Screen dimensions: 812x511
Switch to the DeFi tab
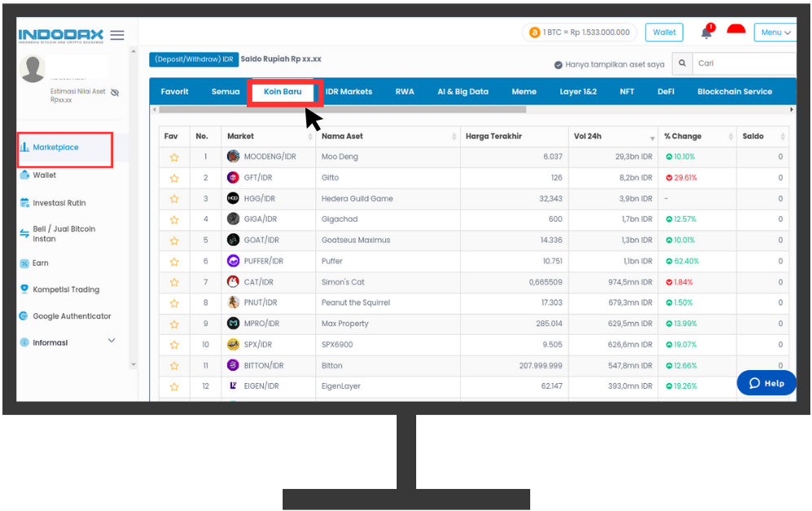click(x=665, y=92)
